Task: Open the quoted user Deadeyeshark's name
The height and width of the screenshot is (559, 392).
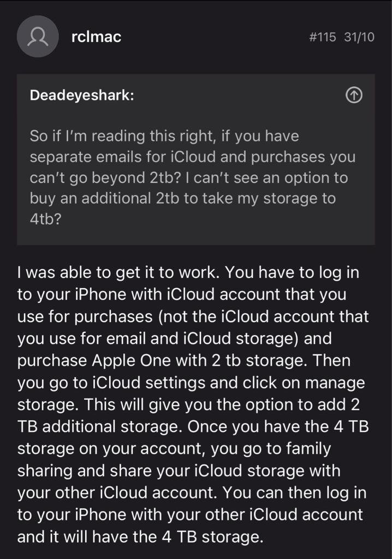Action: 82,96
